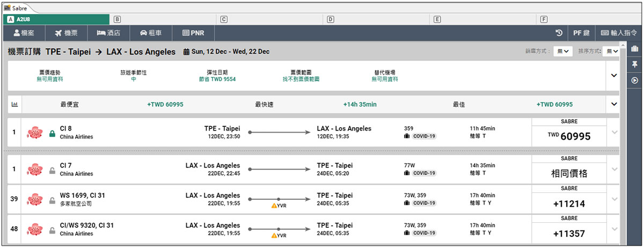Expand CI 7 return flight chevron
644x247 pixels.
click(x=614, y=169)
